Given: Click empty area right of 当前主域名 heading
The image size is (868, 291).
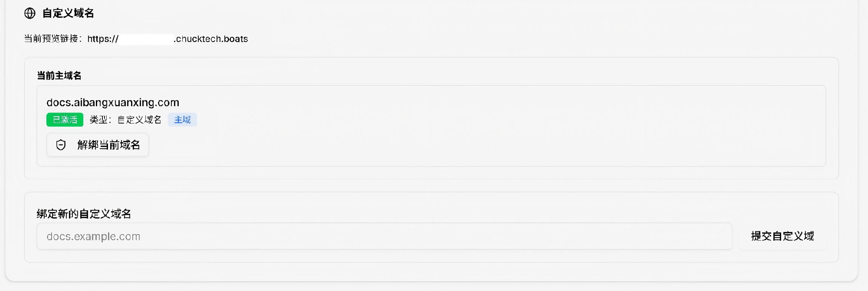Looking at the screenshot, I should 453,75.
